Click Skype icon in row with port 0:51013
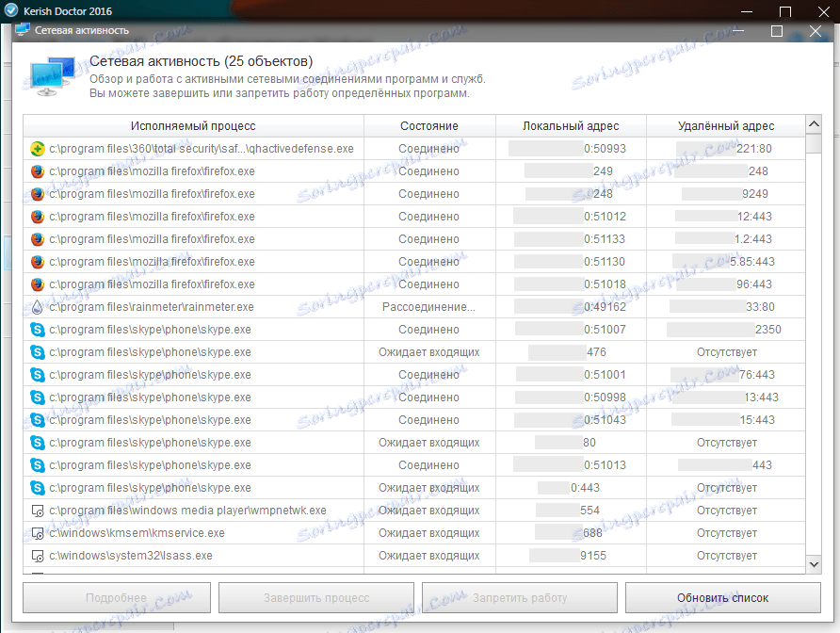This screenshot has height=633, width=840. (x=38, y=465)
